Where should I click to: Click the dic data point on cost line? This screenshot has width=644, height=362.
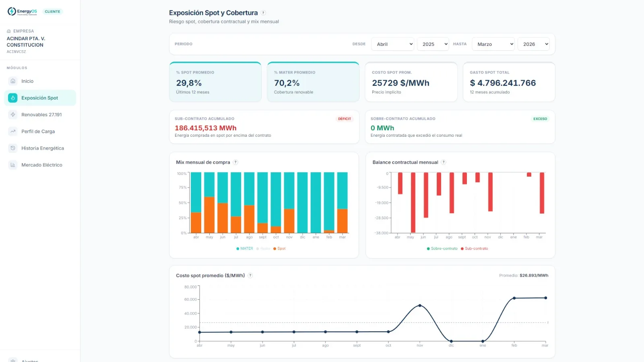click(x=451, y=341)
